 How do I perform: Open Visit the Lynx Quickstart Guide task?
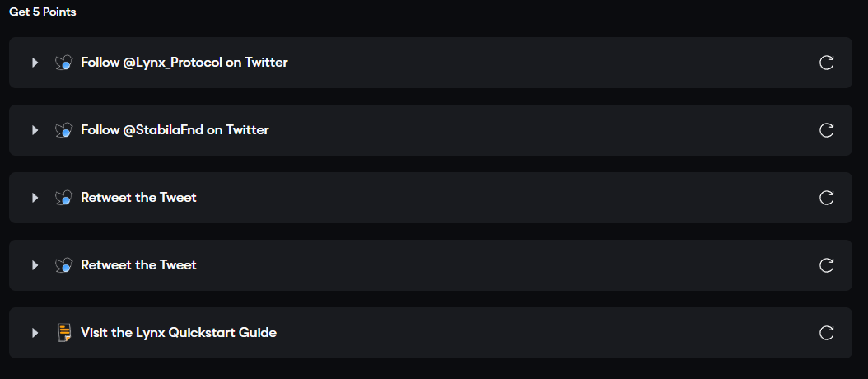point(431,333)
